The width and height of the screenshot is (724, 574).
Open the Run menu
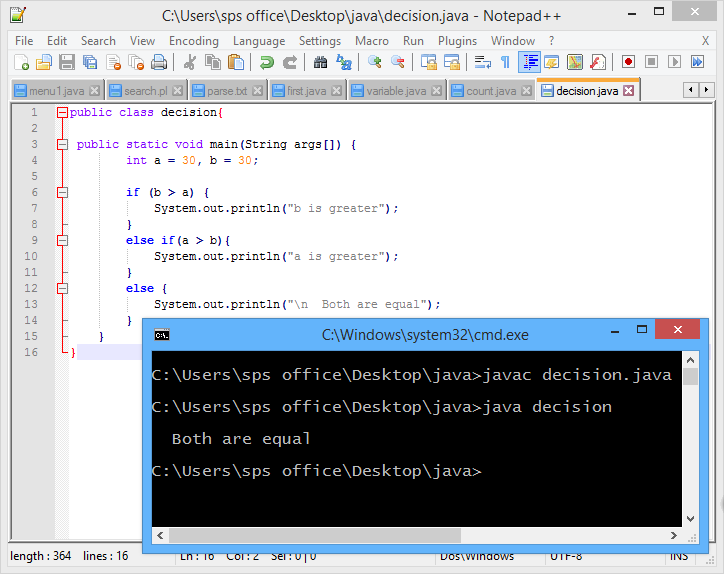pyautogui.click(x=413, y=41)
